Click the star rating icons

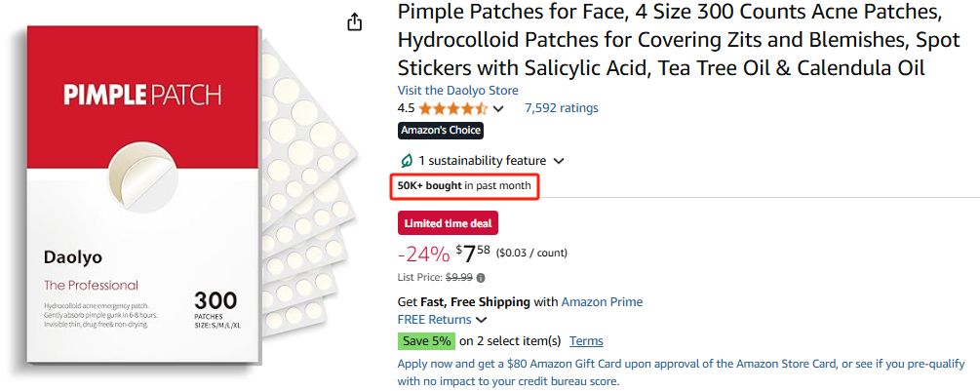pos(453,108)
